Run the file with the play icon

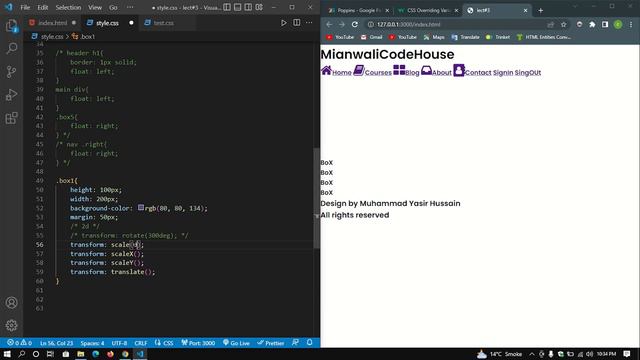click(x=283, y=23)
